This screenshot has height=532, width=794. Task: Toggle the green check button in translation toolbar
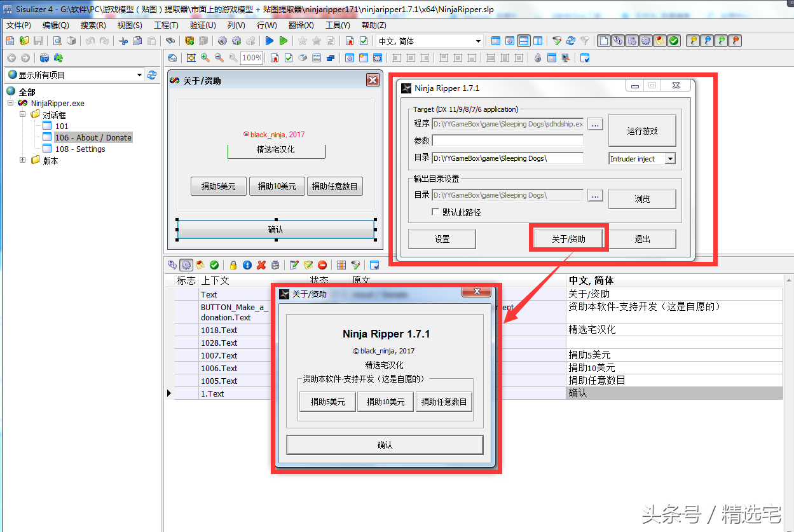(x=214, y=265)
